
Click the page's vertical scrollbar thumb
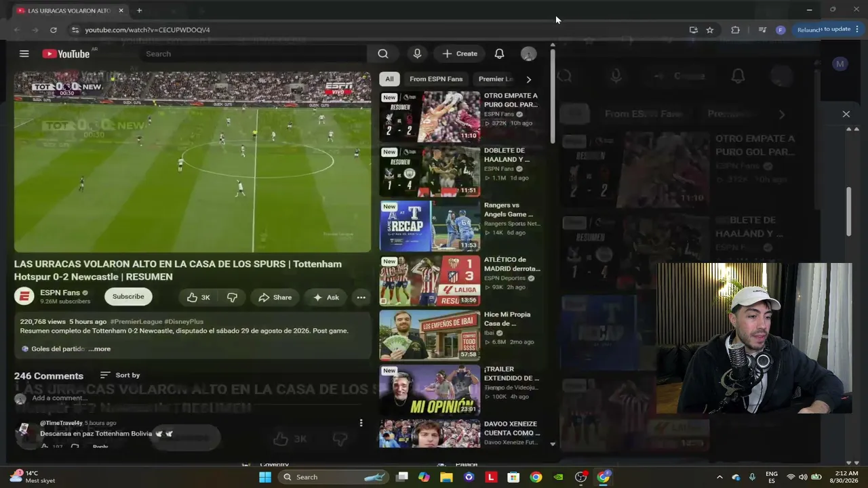553,95
